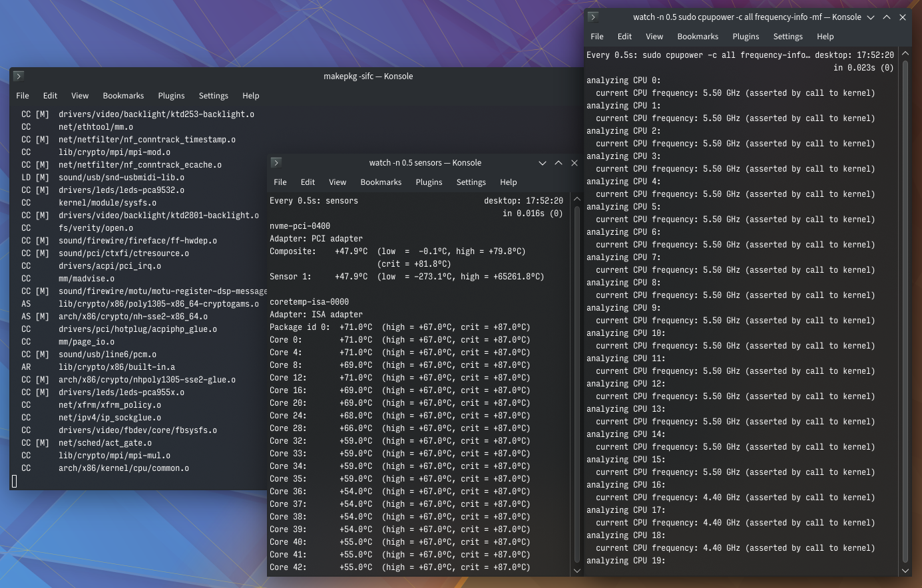The height and width of the screenshot is (588, 922).
Task: Open the File menu in the makepkg window
Action: 23,96
